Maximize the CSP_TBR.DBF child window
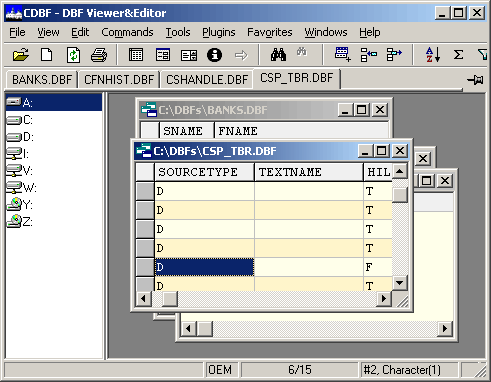 point(382,151)
